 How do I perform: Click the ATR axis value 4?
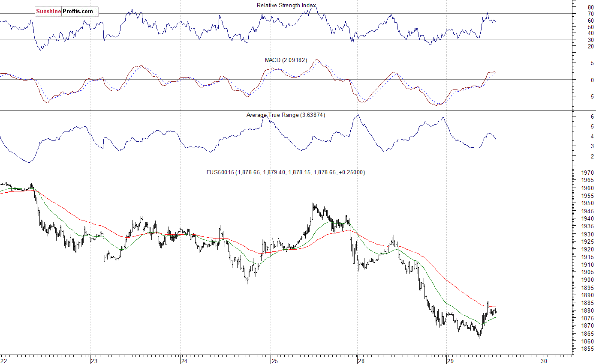[x=592, y=137]
